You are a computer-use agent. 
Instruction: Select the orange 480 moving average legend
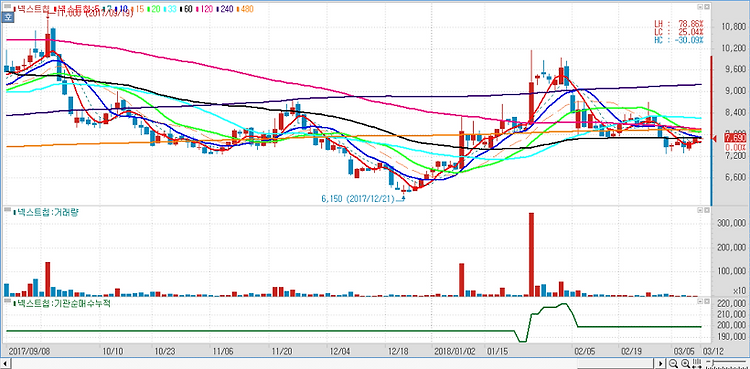[245, 9]
